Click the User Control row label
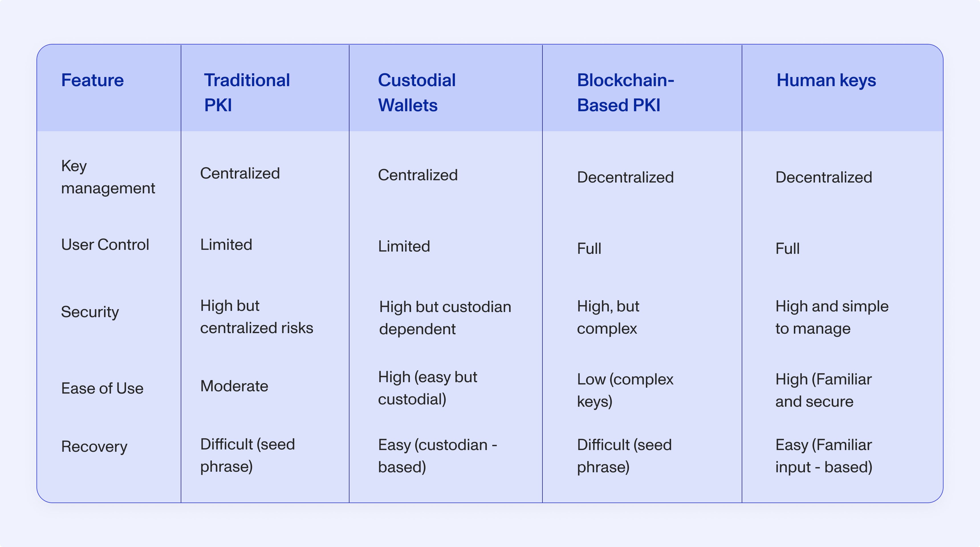This screenshot has height=547, width=980. tap(105, 244)
